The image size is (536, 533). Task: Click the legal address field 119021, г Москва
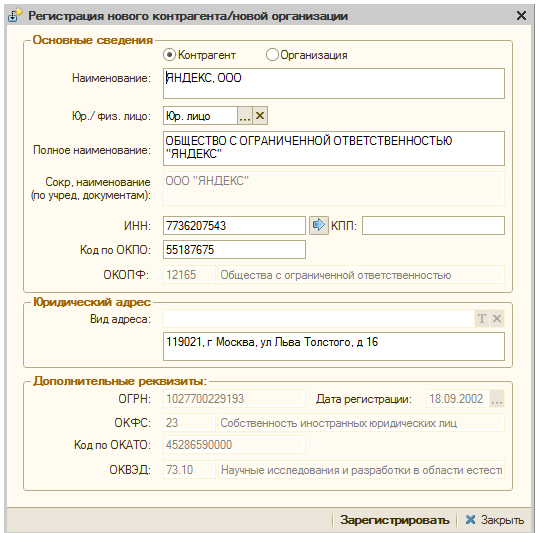tap(334, 347)
